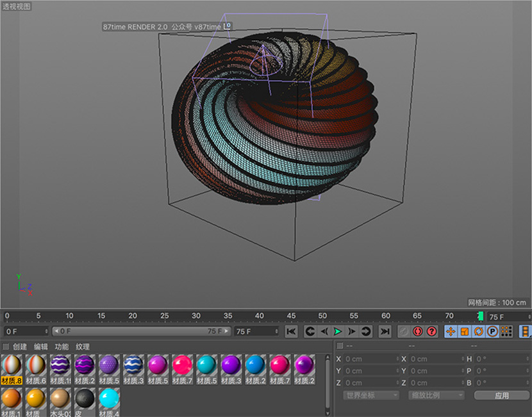Toggle scale keyframe recording
This screenshot has width=532, height=417.
click(x=465, y=331)
